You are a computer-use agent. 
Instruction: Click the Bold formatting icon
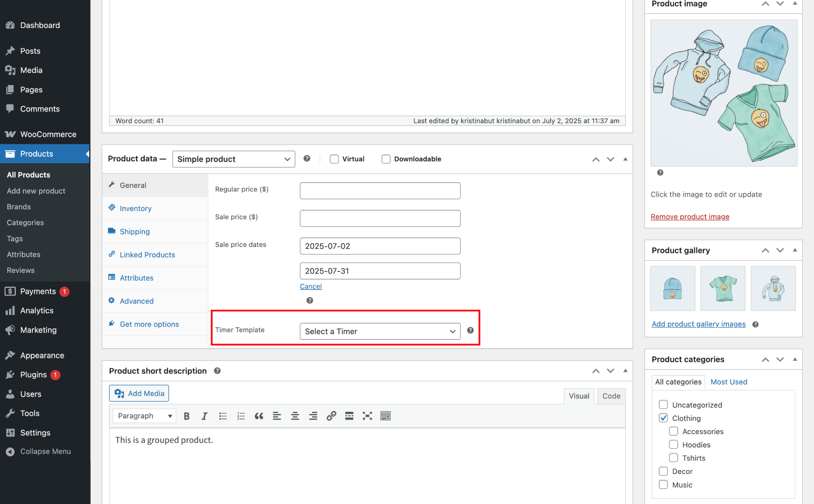click(x=187, y=416)
